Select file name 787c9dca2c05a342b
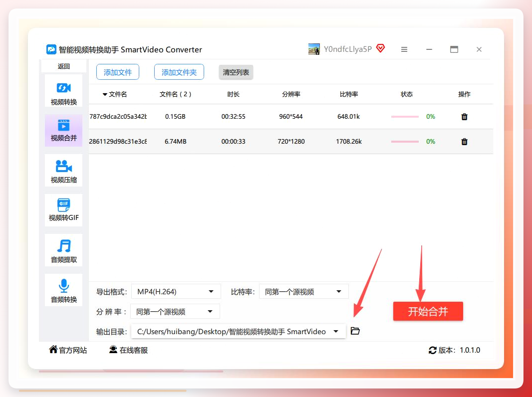The image size is (532, 397). coord(118,117)
